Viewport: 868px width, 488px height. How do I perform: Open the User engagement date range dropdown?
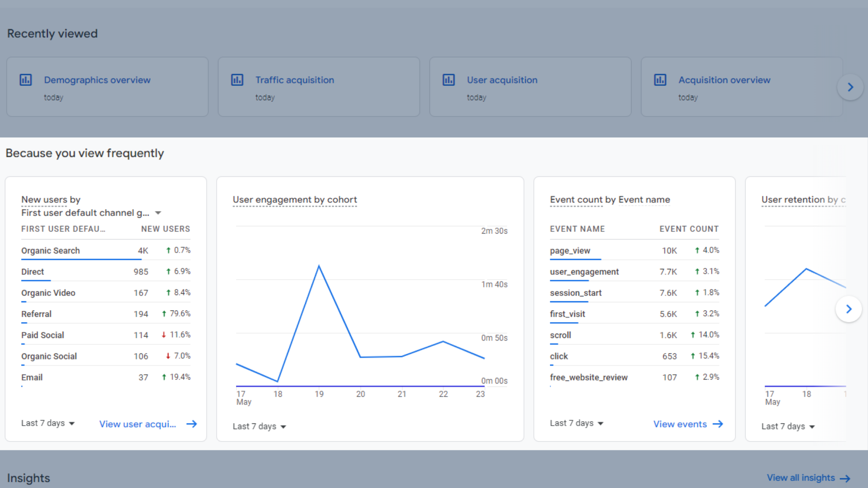coord(260,426)
